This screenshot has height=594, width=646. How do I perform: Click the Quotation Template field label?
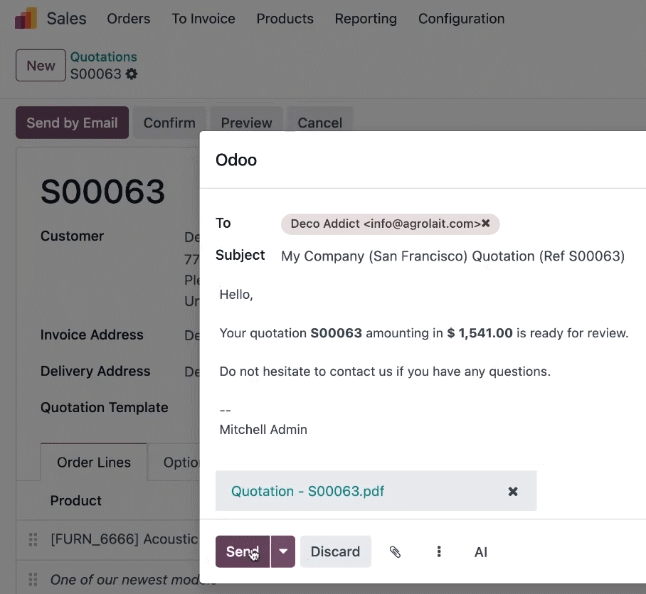104,407
